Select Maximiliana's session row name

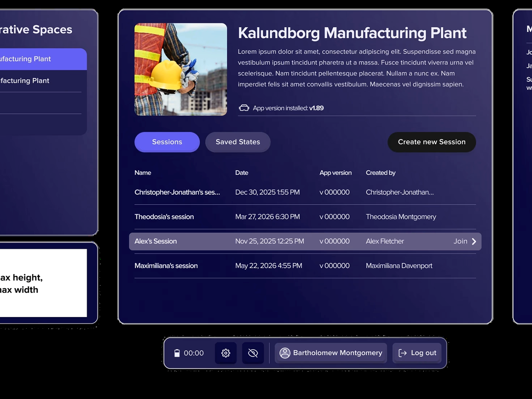pyautogui.click(x=166, y=266)
